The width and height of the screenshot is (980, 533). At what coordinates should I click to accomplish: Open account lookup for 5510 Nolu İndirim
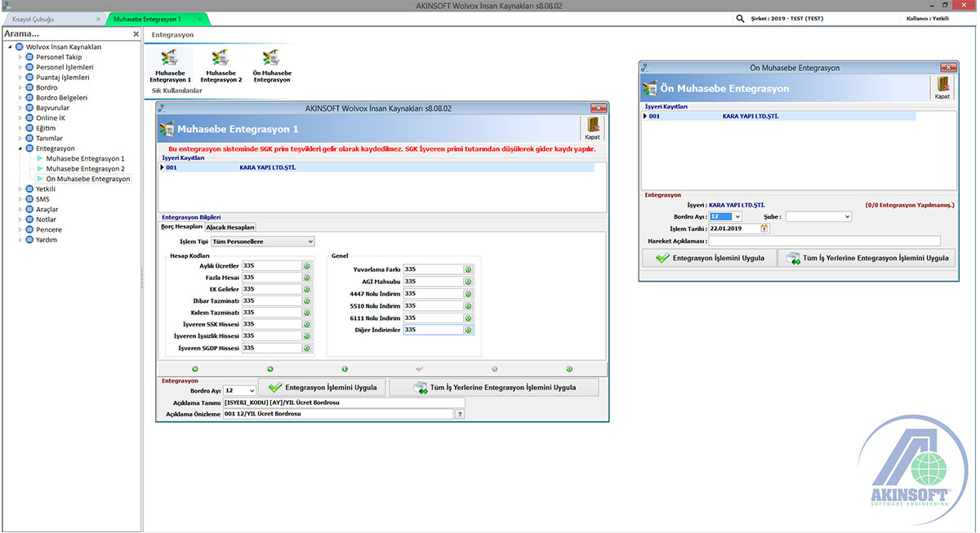(468, 306)
